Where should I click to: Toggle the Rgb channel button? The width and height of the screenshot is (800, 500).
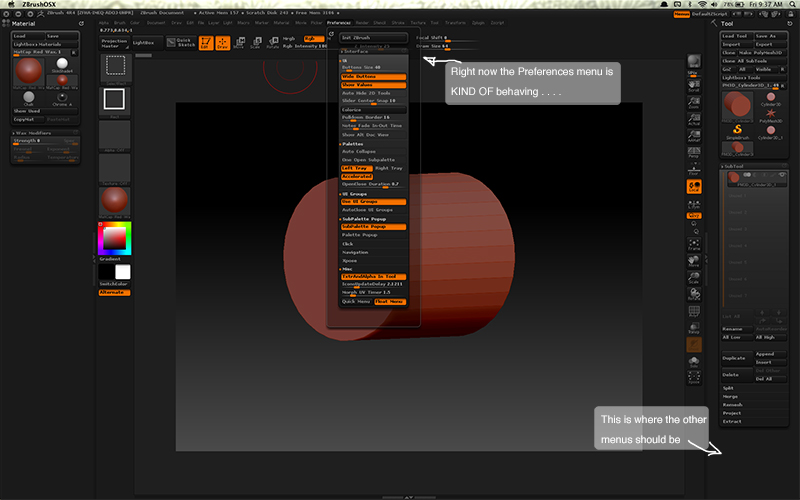click(x=314, y=39)
